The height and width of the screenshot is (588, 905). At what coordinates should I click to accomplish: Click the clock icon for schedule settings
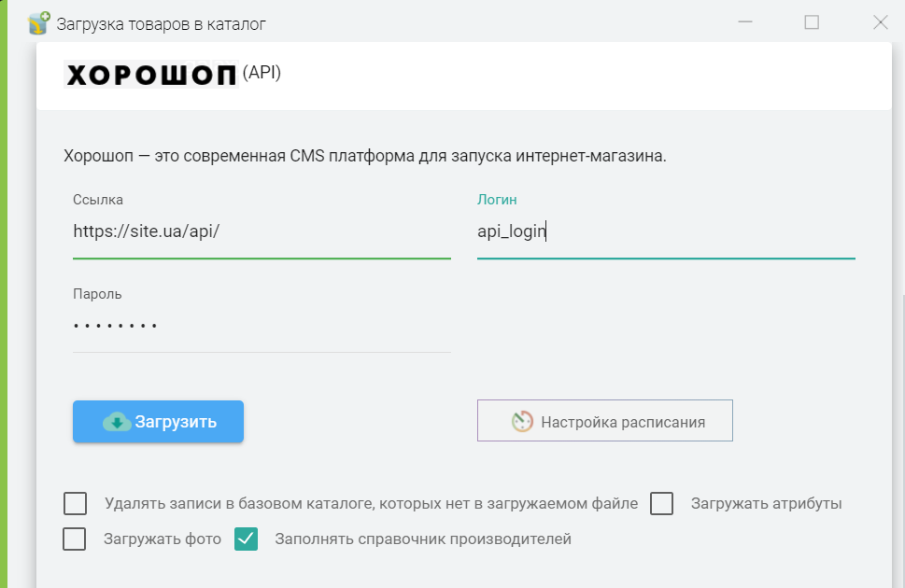522,422
